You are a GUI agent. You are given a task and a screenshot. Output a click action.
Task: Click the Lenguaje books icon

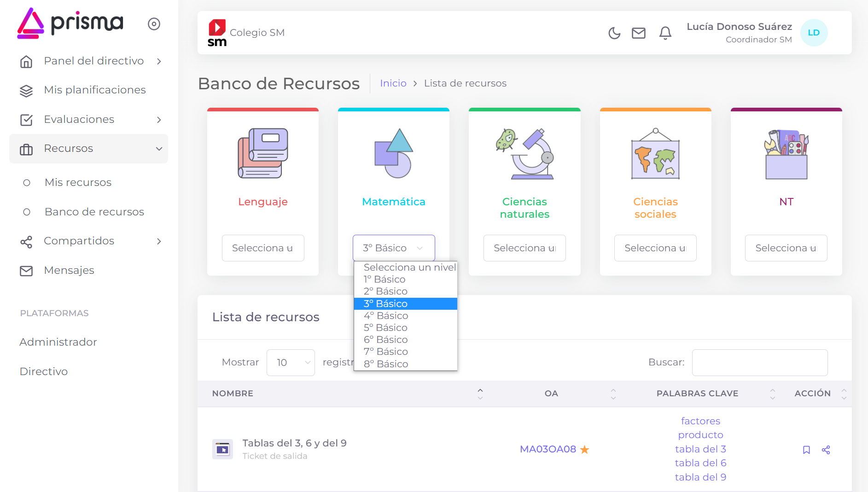[262, 153]
